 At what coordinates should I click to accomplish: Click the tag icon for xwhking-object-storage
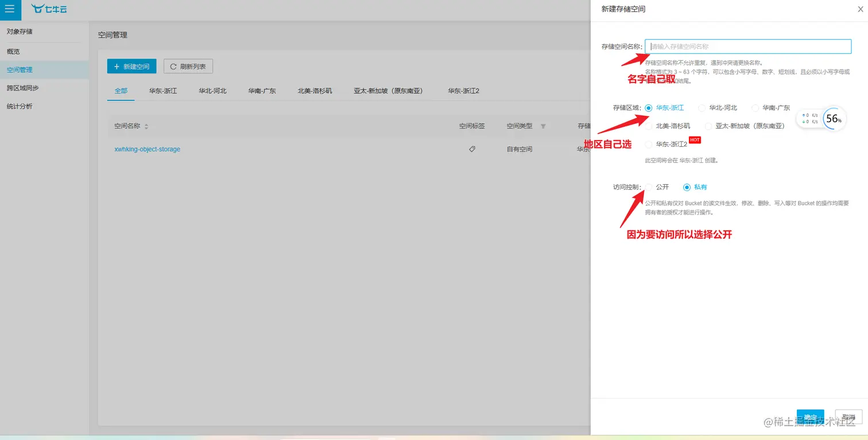pyautogui.click(x=472, y=149)
